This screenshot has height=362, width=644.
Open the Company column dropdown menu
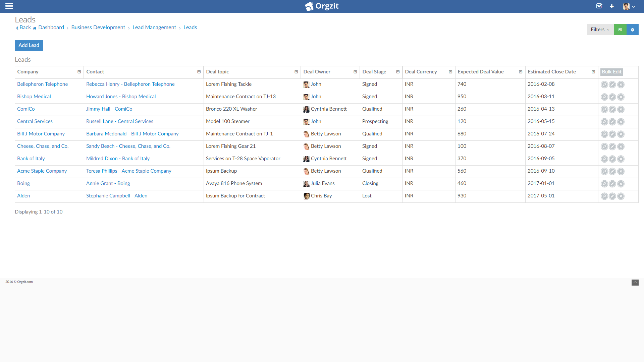tap(79, 72)
